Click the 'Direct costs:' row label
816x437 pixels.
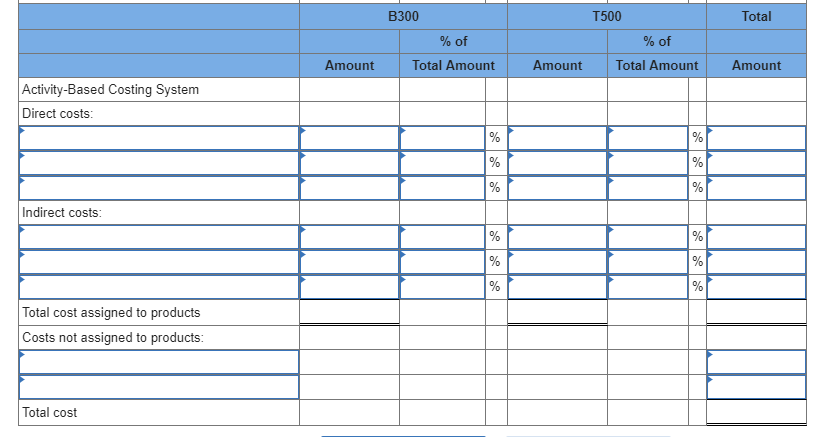point(57,113)
